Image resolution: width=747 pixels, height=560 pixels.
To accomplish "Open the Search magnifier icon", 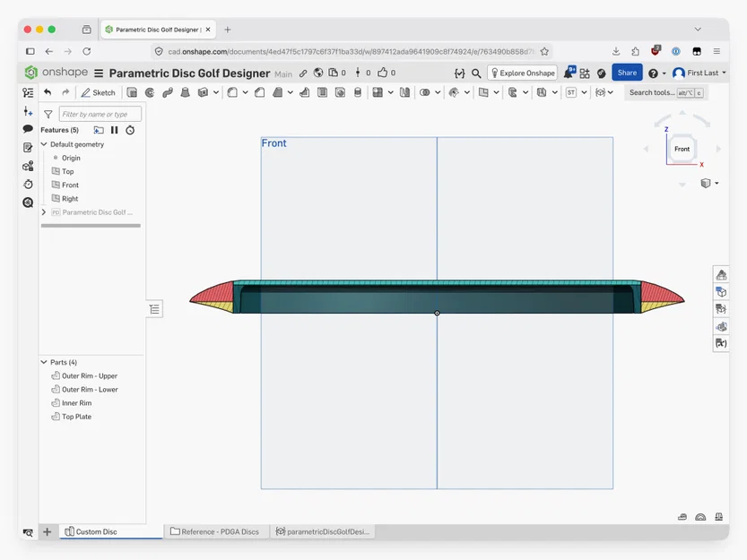I will point(476,73).
